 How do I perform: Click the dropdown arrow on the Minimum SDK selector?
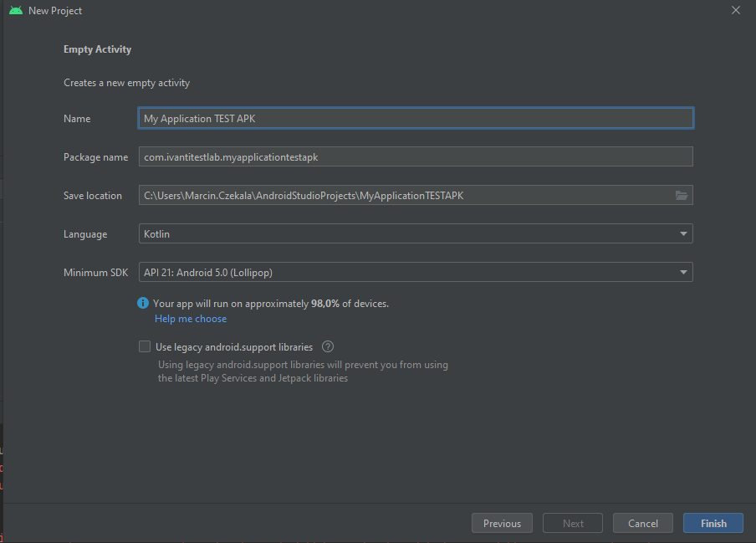[x=683, y=271]
